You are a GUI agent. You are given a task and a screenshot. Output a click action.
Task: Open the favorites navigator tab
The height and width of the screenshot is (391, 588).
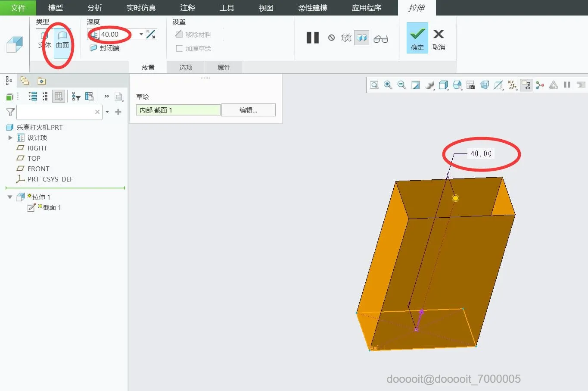pos(41,81)
